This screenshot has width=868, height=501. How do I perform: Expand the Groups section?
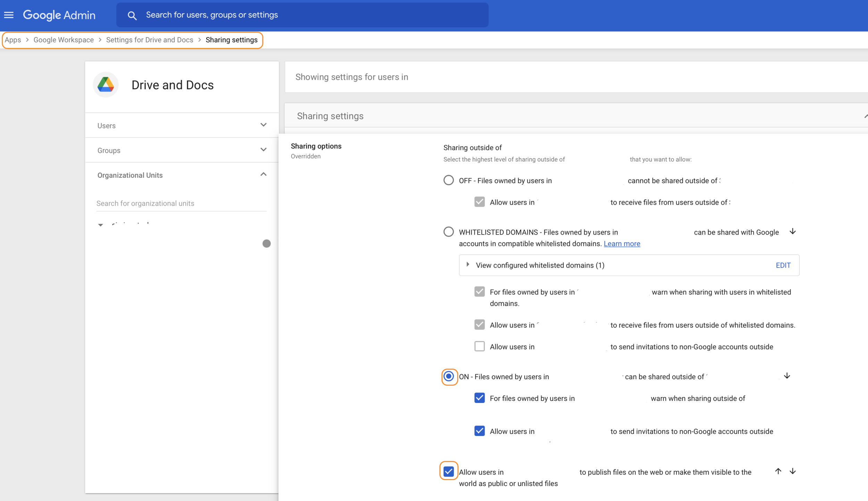[x=182, y=150]
